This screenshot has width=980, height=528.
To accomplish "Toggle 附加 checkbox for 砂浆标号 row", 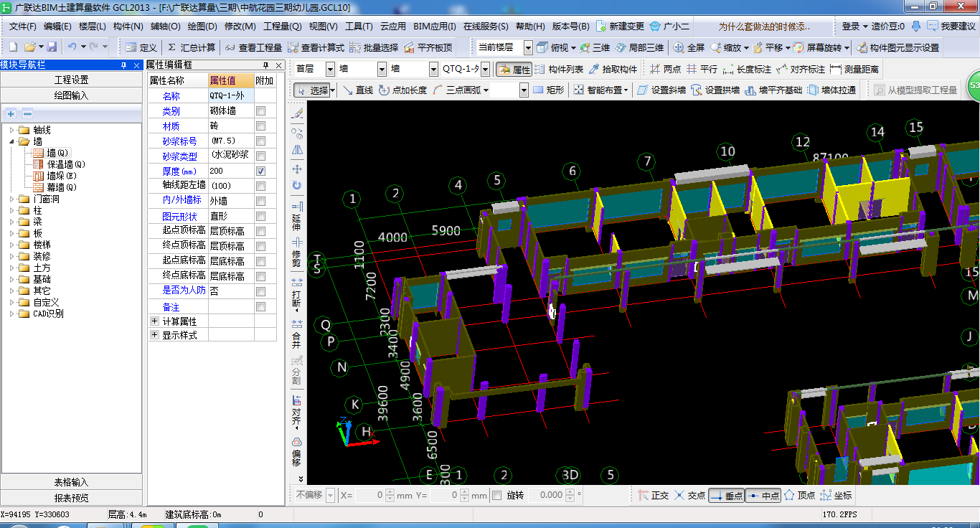I will pyautogui.click(x=261, y=141).
